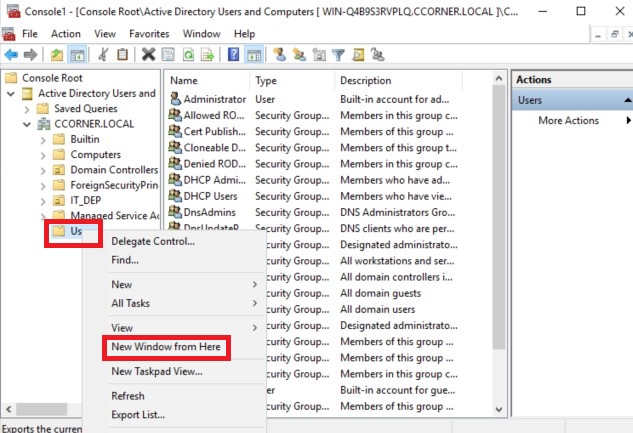The image size is (633, 433).
Task: Click the clipboard Paste toolbar icon
Action: [123, 54]
